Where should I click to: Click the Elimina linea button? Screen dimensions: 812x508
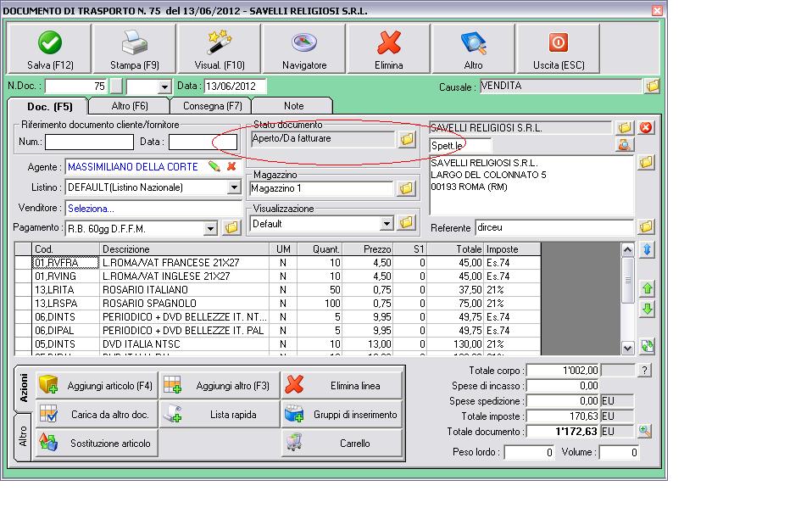(x=342, y=386)
